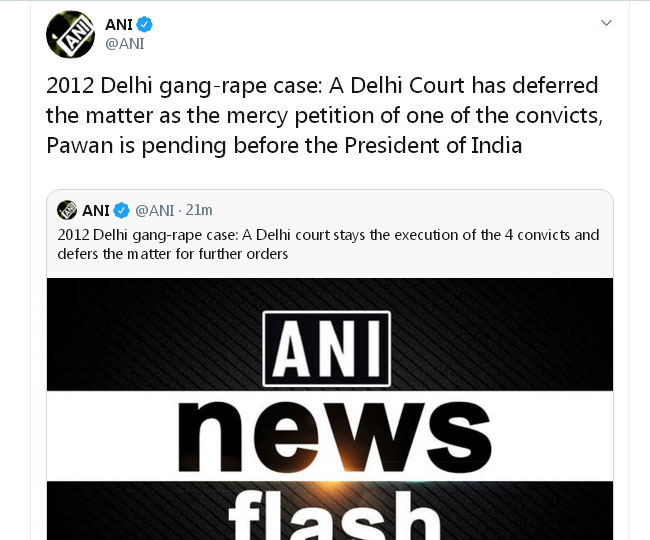This screenshot has width=650, height=540.
Task: Click the bold ANI display name in header
Action: pyautogui.click(x=120, y=24)
